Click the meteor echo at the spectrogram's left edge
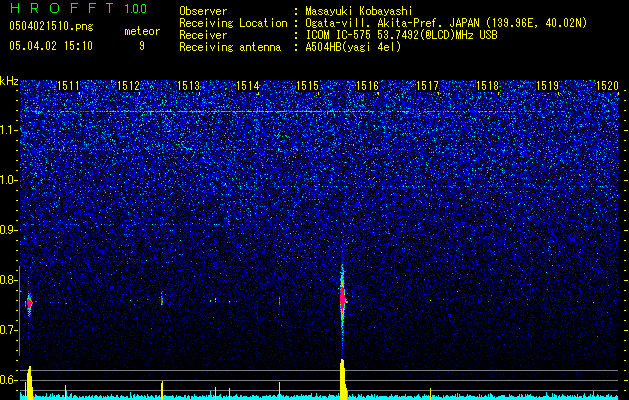The height and width of the screenshot is (400, 629). pyautogui.click(x=29, y=303)
